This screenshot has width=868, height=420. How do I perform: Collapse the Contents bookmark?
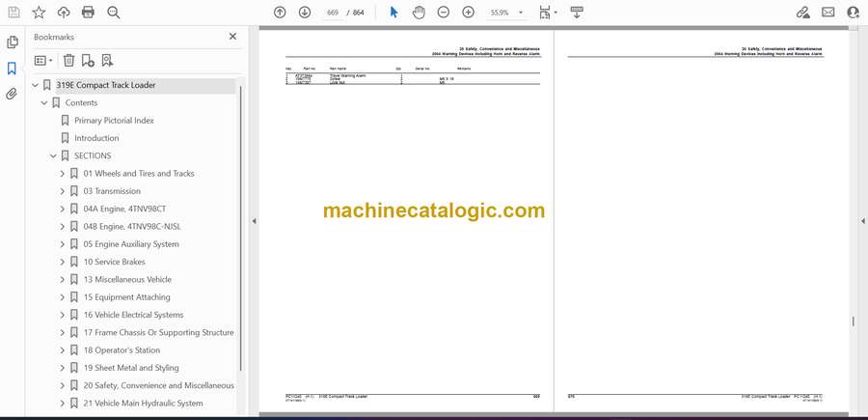(x=44, y=103)
